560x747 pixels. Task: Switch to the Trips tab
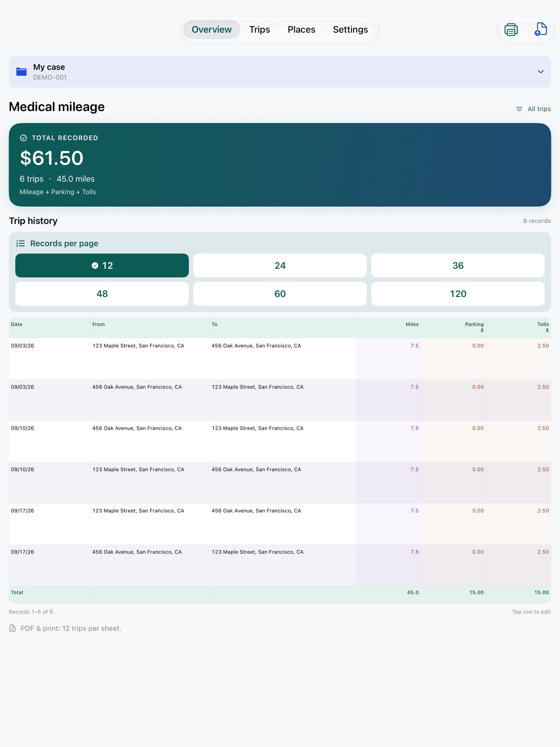[260, 30]
